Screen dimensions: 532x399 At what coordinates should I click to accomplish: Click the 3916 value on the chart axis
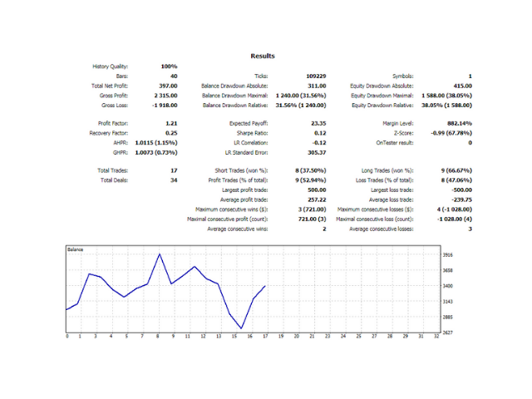[449, 256]
